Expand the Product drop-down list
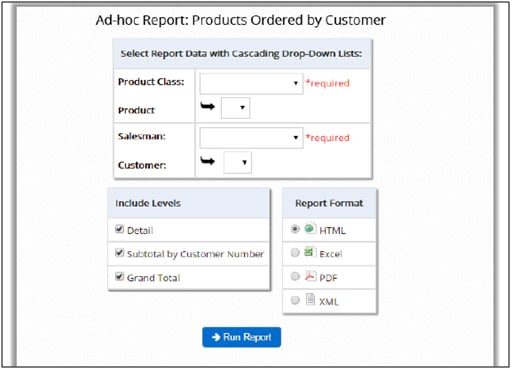This screenshot has width=512, height=369. pyautogui.click(x=235, y=108)
